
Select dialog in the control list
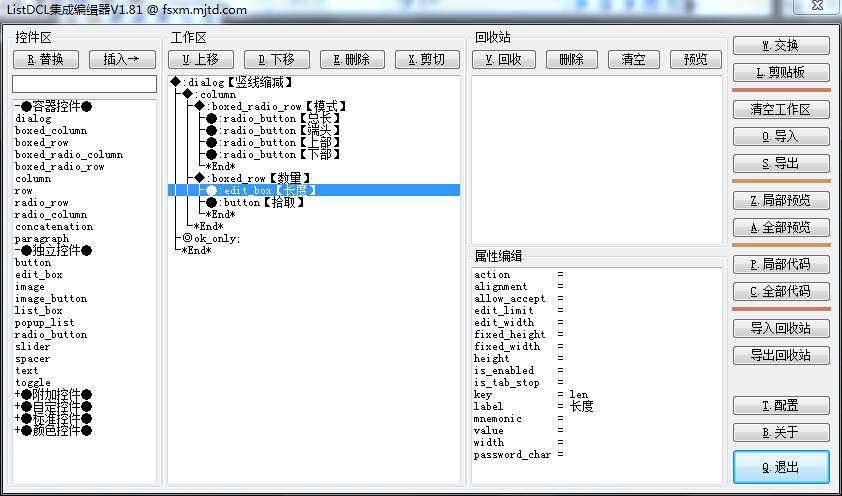pyautogui.click(x=33, y=119)
